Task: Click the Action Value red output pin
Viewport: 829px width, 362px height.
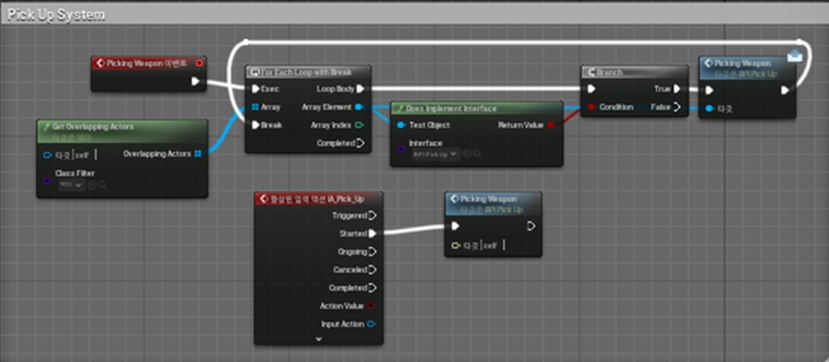Action: click(371, 306)
